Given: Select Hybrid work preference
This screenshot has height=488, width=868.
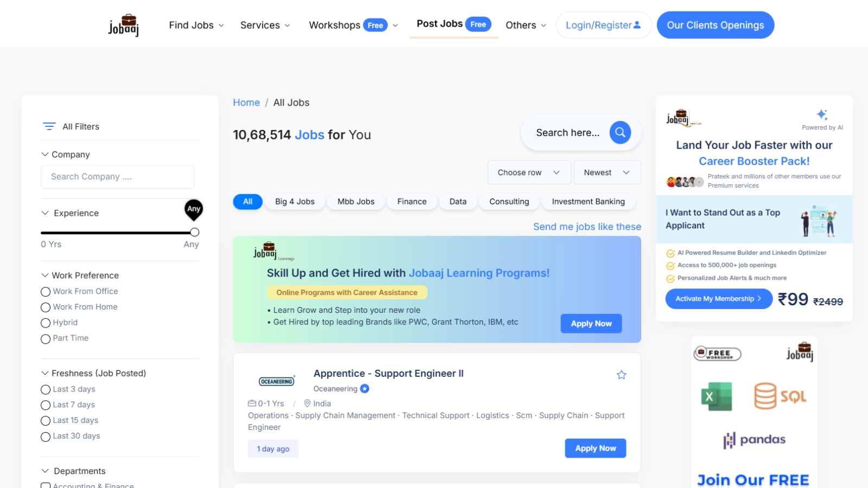Looking at the screenshot, I should pos(46,323).
